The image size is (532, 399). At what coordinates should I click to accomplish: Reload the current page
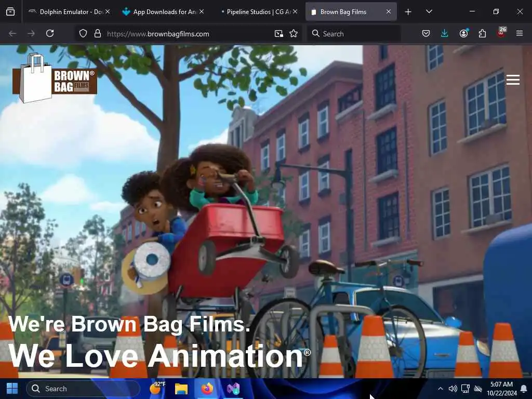pyautogui.click(x=50, y=34)
